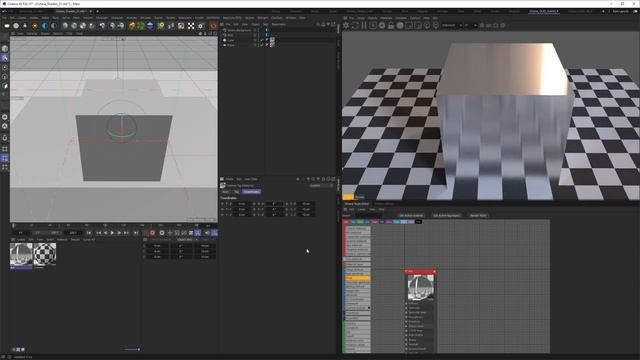Click the timeline playhead slider handle
The image size is (640, 360).
point(13,225)
